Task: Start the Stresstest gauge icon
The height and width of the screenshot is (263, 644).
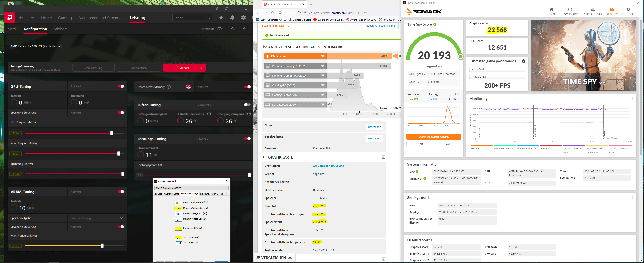Action: 219,29
